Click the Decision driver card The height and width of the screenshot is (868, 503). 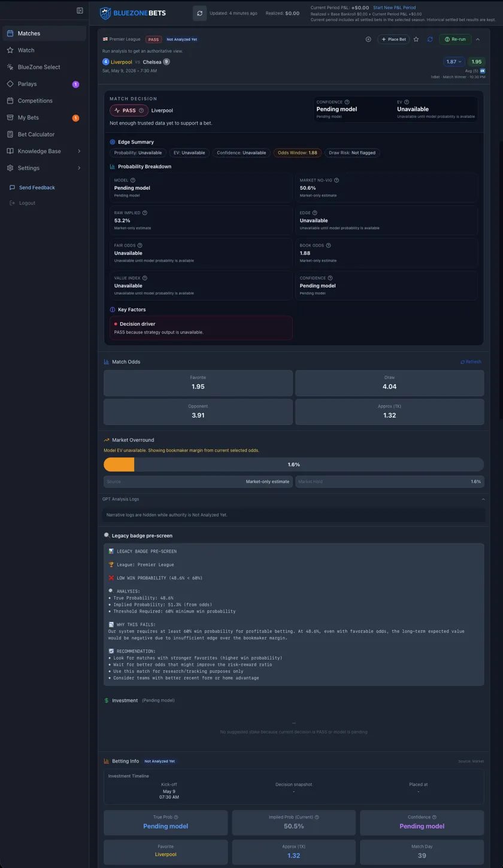point(201,328)
